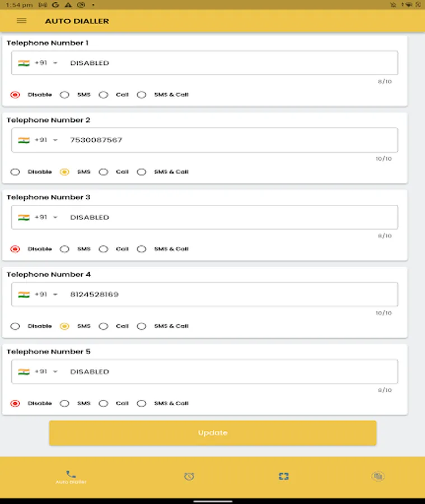
Task: Enable SMS & Call for Telephone Number 4
Action: [x=142, y=326]
